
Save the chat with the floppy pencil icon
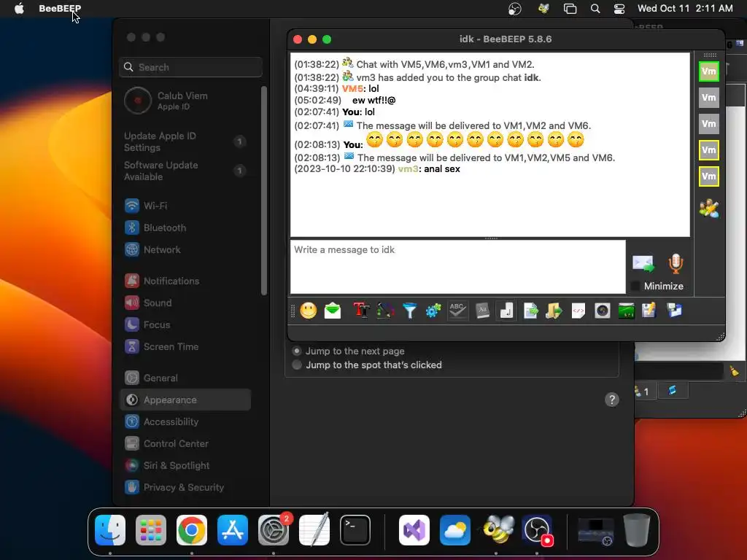(649, 311)
